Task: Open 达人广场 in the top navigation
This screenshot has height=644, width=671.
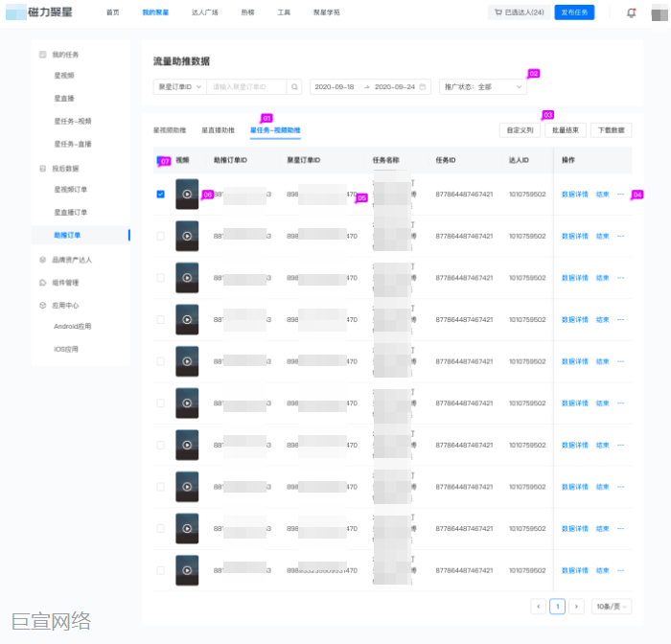Action: (x=204, y=12)
